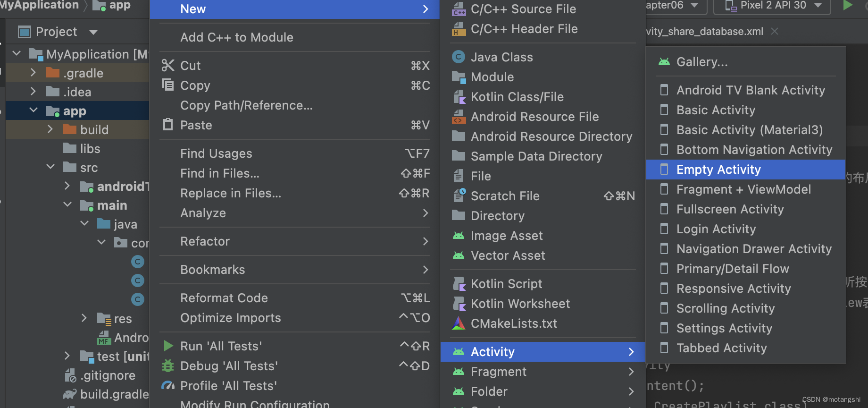This screenshot has width=868, height=408.
Task: Open the Pixel 2 API 30 device dropdown
Action: (818, 5)
